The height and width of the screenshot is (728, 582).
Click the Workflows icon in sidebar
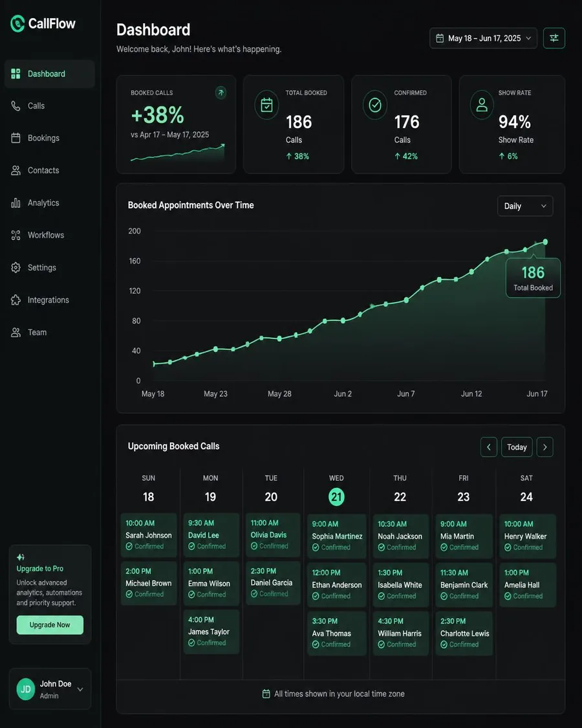coord(16,236)
